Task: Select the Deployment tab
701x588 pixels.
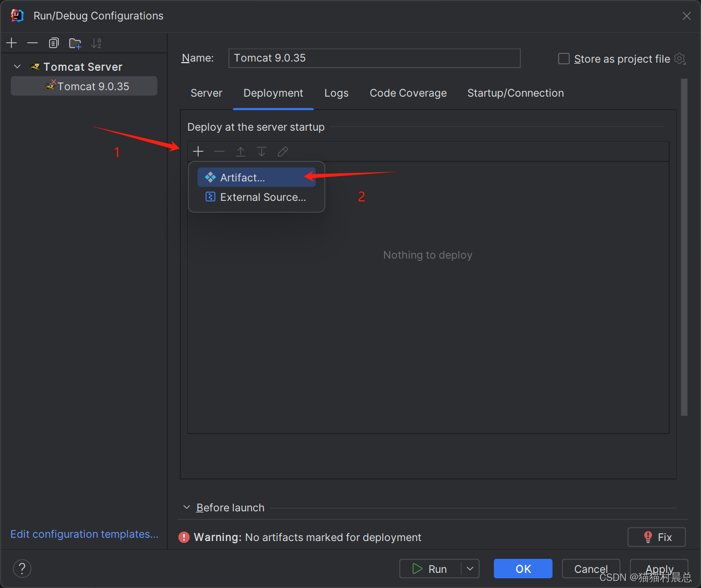Action: (273, 93)
